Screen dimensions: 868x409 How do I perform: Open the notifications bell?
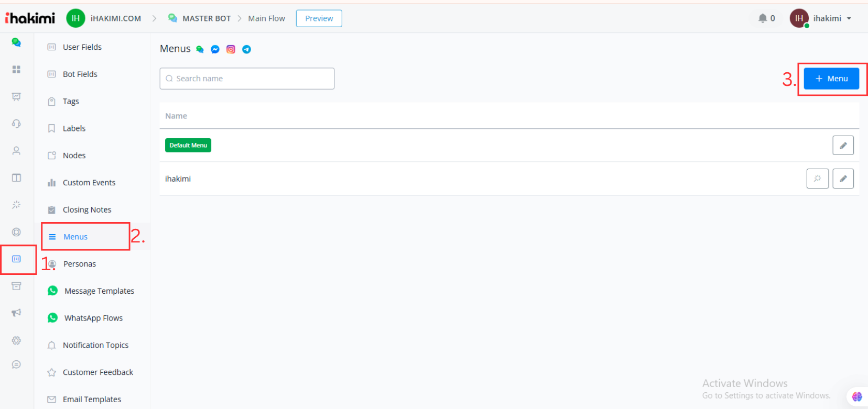coord(763,18)
